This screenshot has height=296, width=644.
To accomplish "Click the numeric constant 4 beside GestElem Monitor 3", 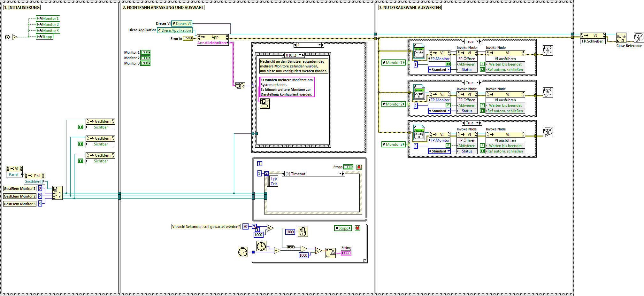I will [40, 203].
